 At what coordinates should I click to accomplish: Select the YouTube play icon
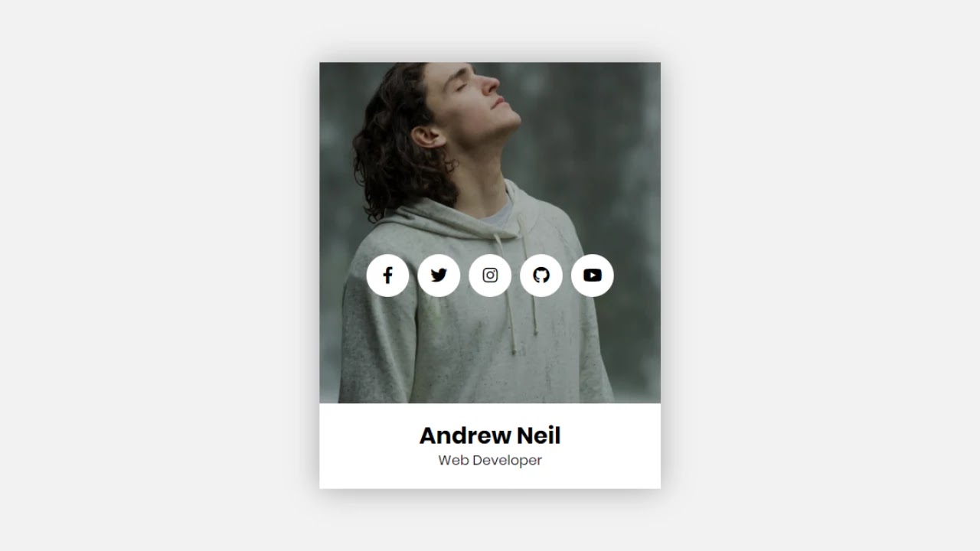(x=593, y=275)
